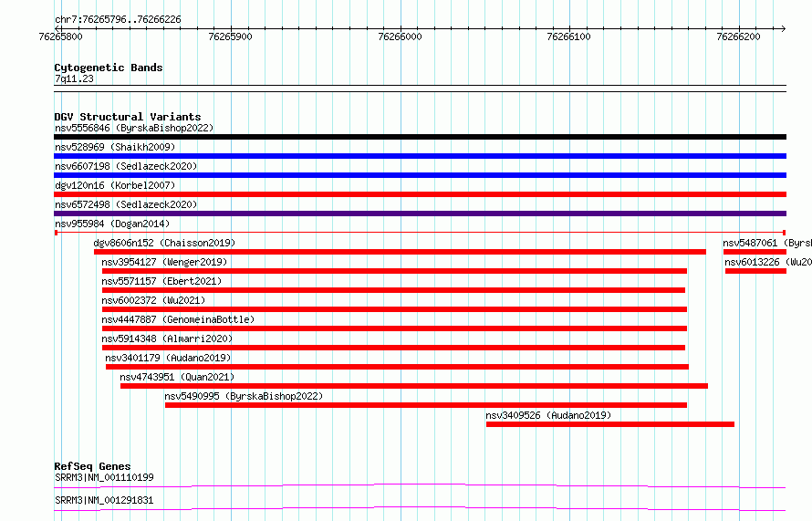This screenshot has width=812, height=521.
Task: Select the red nsv3401179 variant bar
Action: (397, 367)
